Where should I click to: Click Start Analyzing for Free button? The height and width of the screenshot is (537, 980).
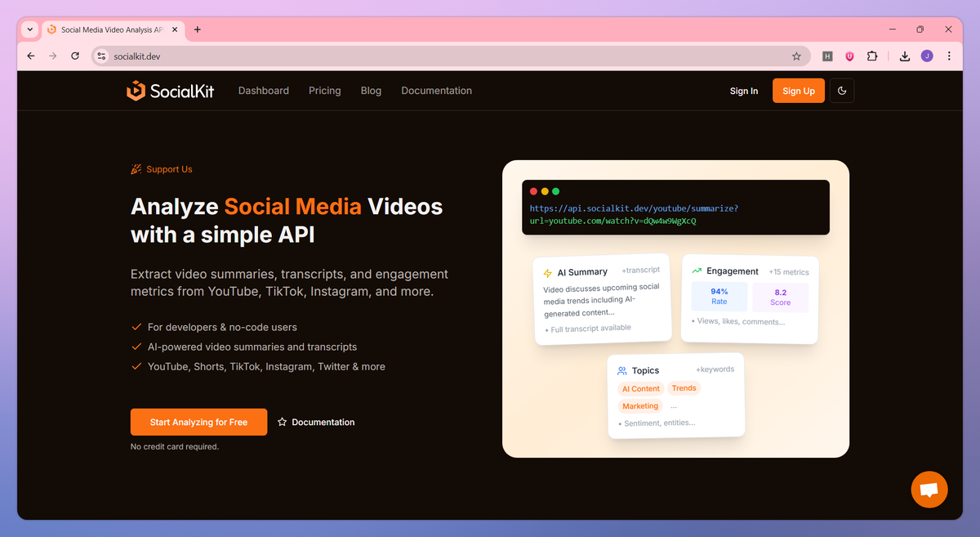coord(198,422)
